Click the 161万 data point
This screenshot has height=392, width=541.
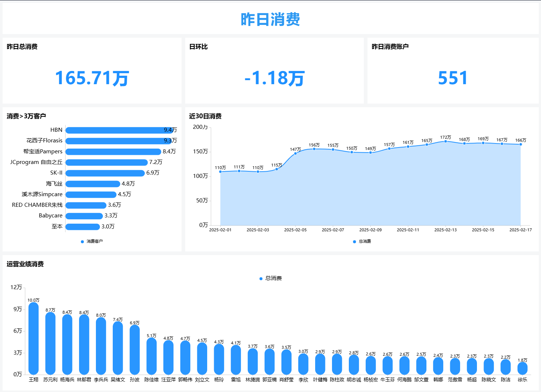pos(408,146)
